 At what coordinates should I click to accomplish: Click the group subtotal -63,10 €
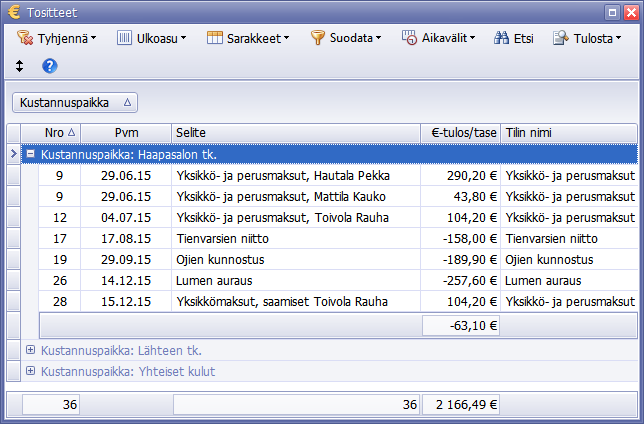(461, 326)
